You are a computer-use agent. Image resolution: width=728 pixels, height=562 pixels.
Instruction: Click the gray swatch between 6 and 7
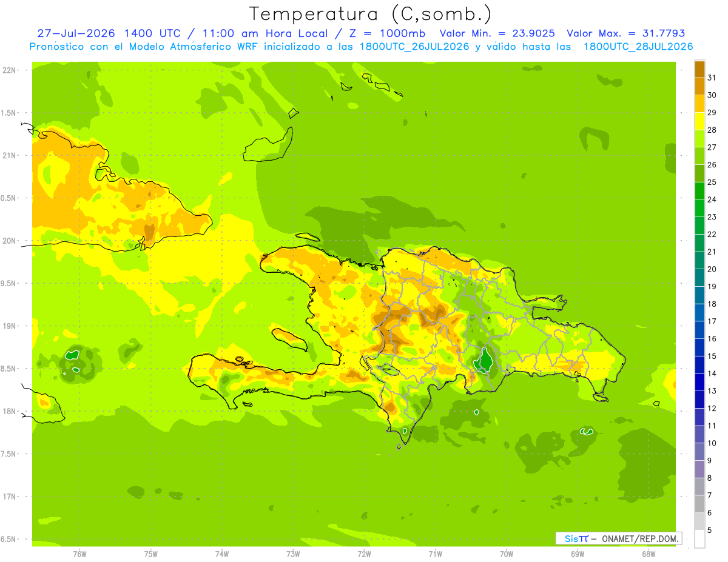[x=699, y=504]
